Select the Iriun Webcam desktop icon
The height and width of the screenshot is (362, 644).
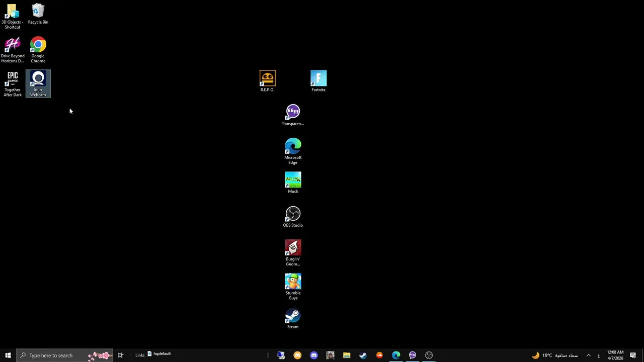click(x=38, y=83)
